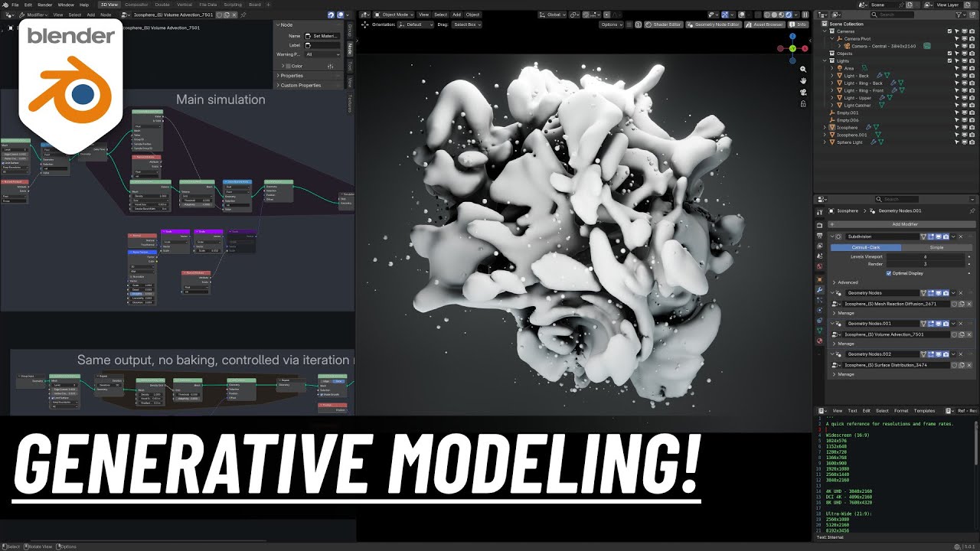The image size is (980, 551).
Task: Toggle the Objects collection exclude checkbox
Action: coord(949,54)
